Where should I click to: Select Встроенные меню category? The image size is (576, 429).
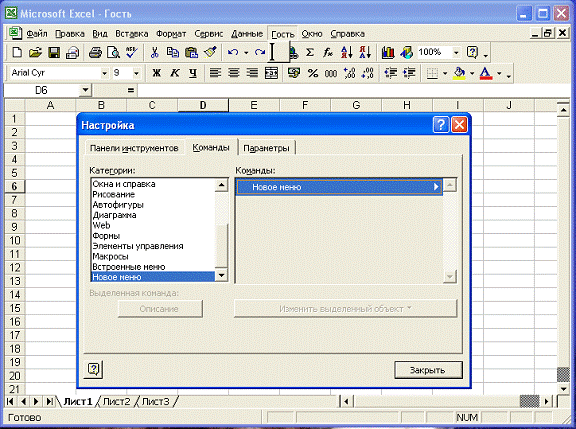[x=129, y=267]
